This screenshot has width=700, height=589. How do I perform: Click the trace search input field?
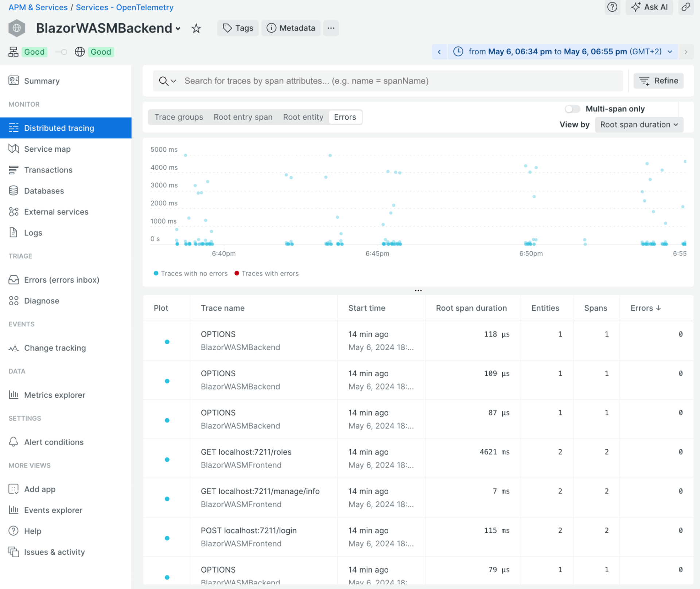click(x=365, y=81)
